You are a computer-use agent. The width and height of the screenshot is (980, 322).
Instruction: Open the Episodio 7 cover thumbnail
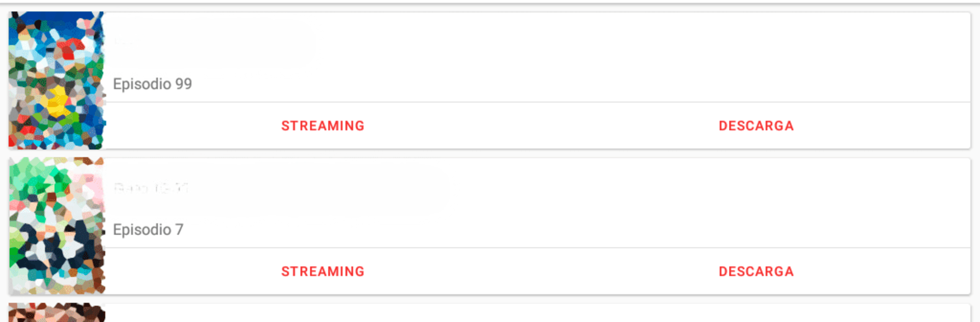point(57,225)
